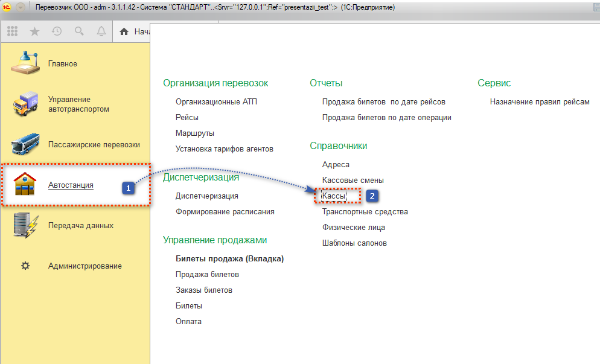The width and height of the screenshot is (600, 364).
Task: Click the Передача данных server icon
Action: click(25, 226)
